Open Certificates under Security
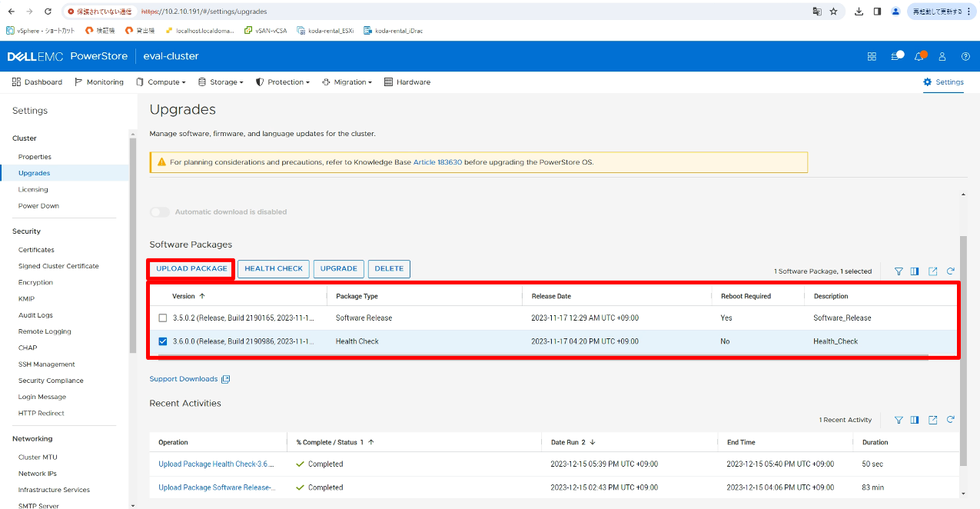Image resolution: width=980 pixels, height=509 pixels. click(36, 250)
